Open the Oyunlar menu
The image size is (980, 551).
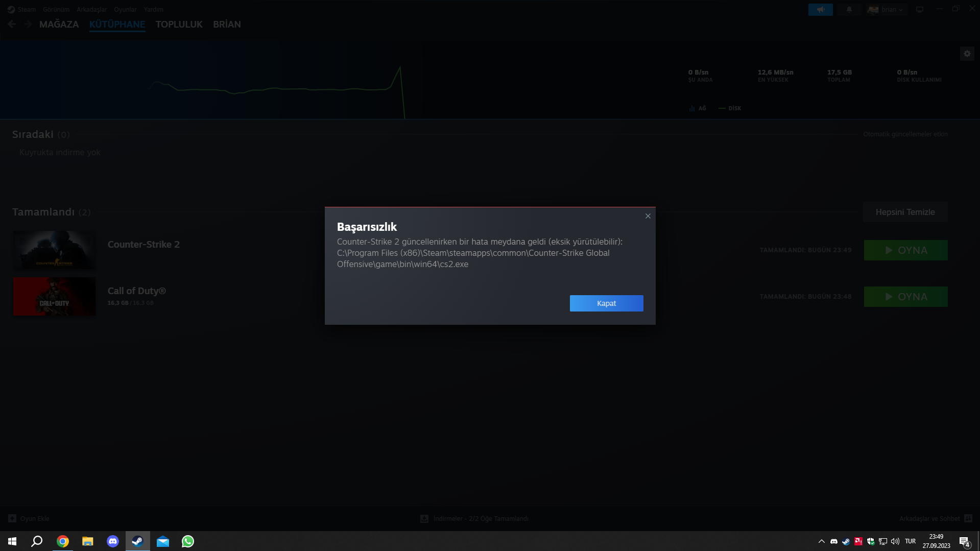tap(125, 9)
